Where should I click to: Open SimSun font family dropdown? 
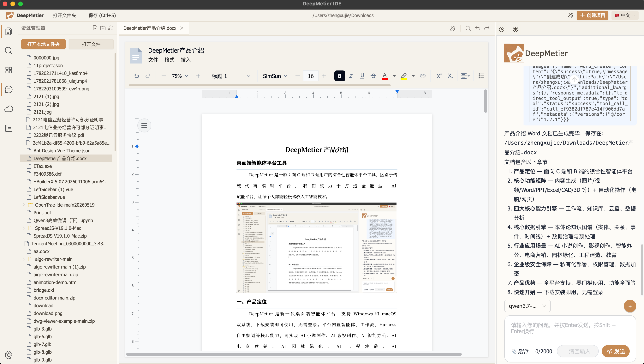tap(275, 76)
